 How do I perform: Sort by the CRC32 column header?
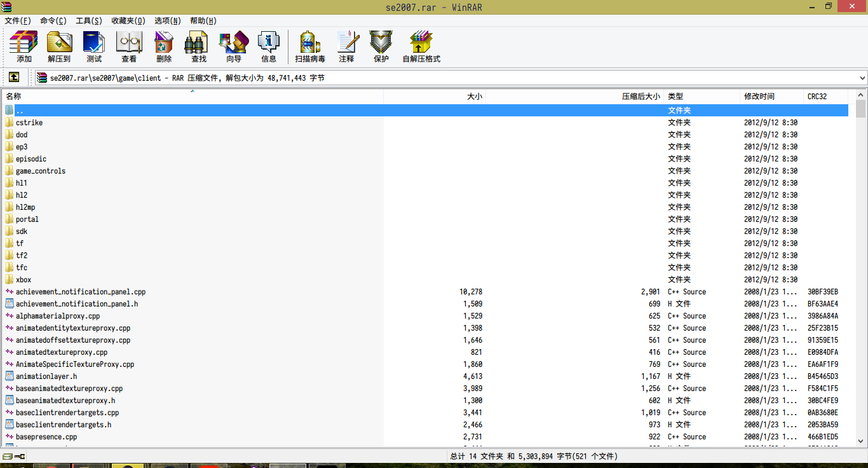click(x=826, y=96)
